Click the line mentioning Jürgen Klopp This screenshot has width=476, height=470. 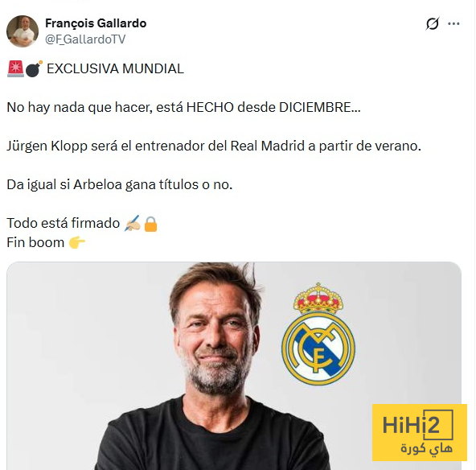click(214, 146)
